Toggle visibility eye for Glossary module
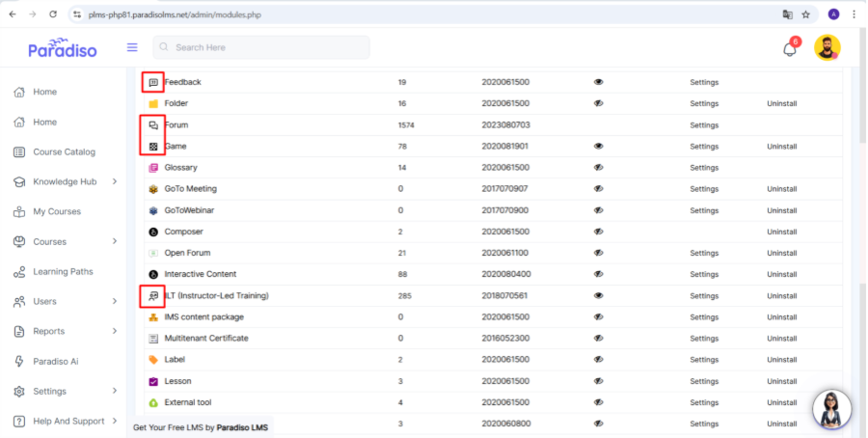Screen dimensions: 868x438 coord(598,168)
